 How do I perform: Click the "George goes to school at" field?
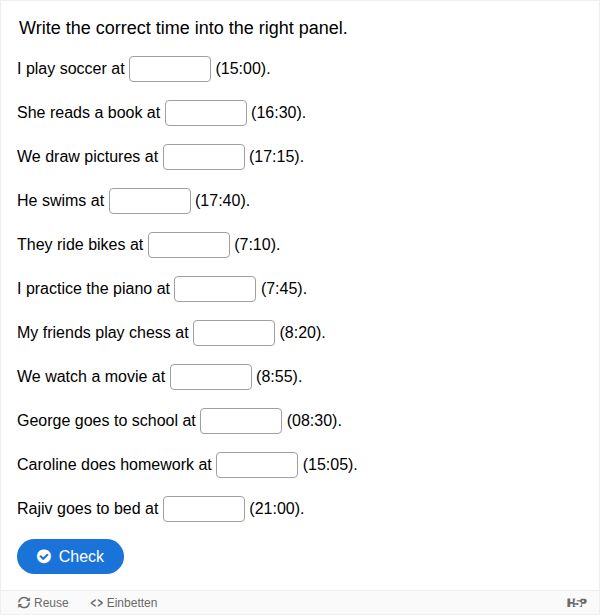(240, 421)
